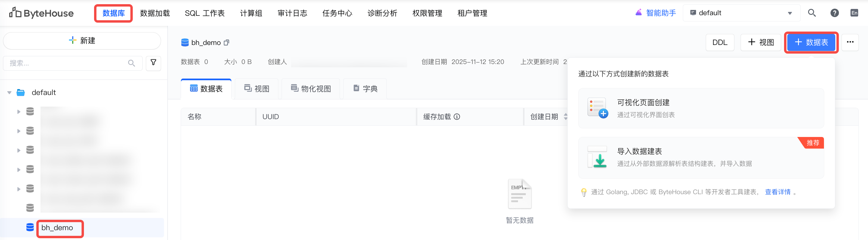868x240 pixels.
Task: Open the 审计日志 menu
Action: (293, 13)
